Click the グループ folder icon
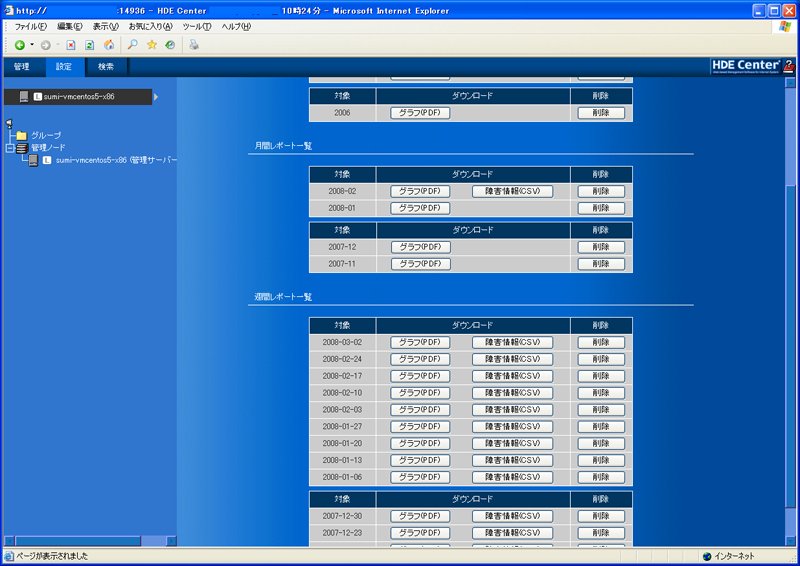 21,135
